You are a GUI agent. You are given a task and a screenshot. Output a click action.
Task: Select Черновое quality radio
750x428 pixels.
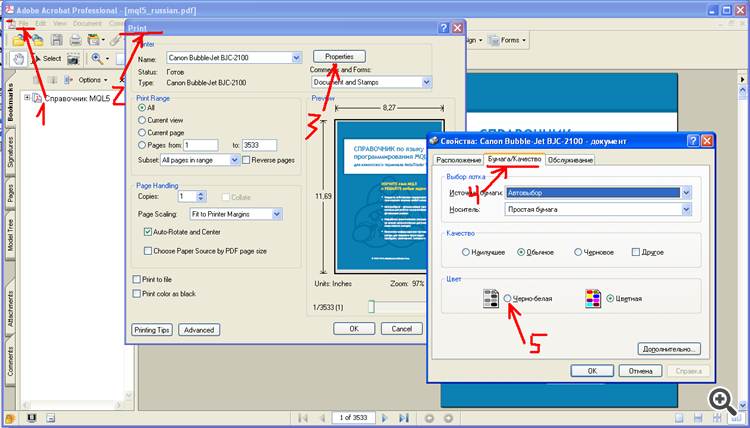(x=578, y=252)
